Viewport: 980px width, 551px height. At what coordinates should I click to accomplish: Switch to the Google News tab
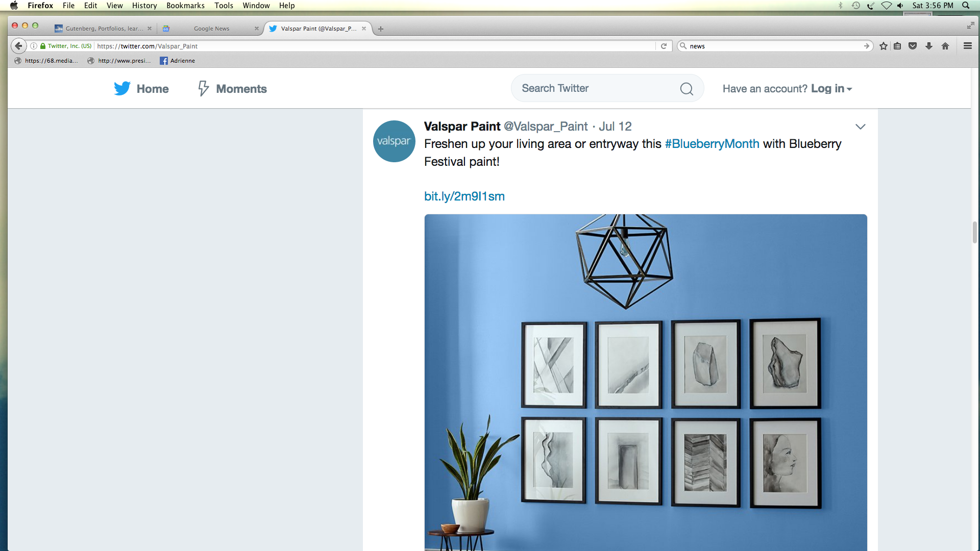[x=211, y=29]
